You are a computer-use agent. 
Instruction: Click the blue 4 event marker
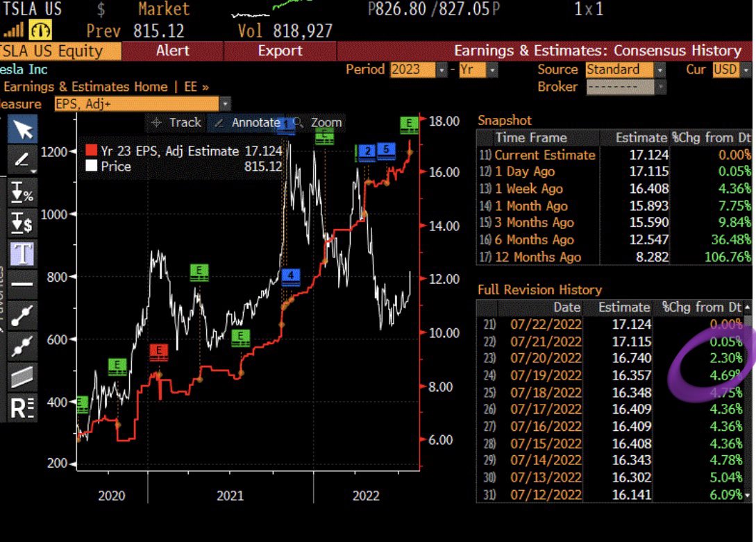tap(290, 276)
